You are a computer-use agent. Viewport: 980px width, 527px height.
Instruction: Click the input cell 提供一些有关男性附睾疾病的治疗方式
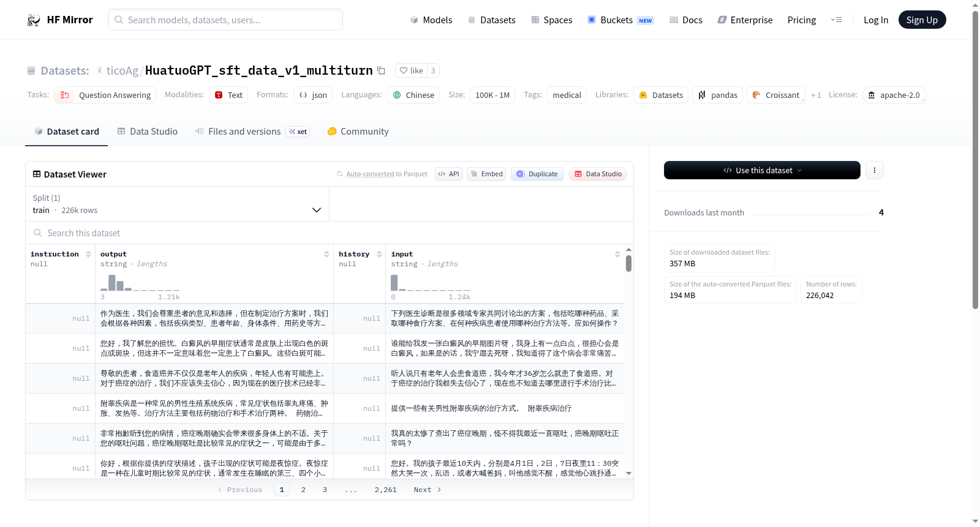(x=505, y=408)
